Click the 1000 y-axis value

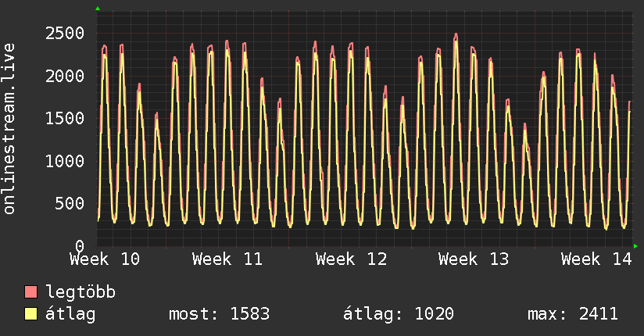(65, 161)
